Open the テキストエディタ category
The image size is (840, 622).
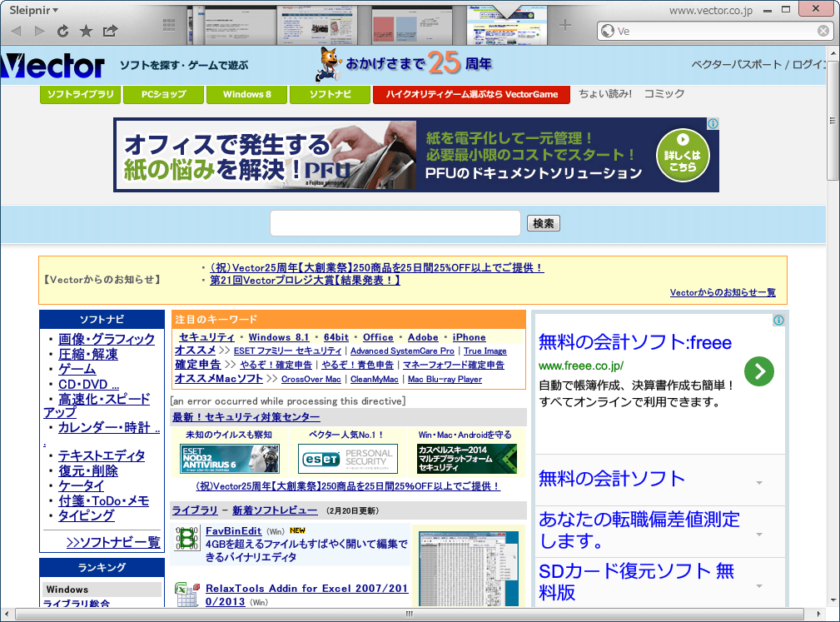[x=102, y=456]
